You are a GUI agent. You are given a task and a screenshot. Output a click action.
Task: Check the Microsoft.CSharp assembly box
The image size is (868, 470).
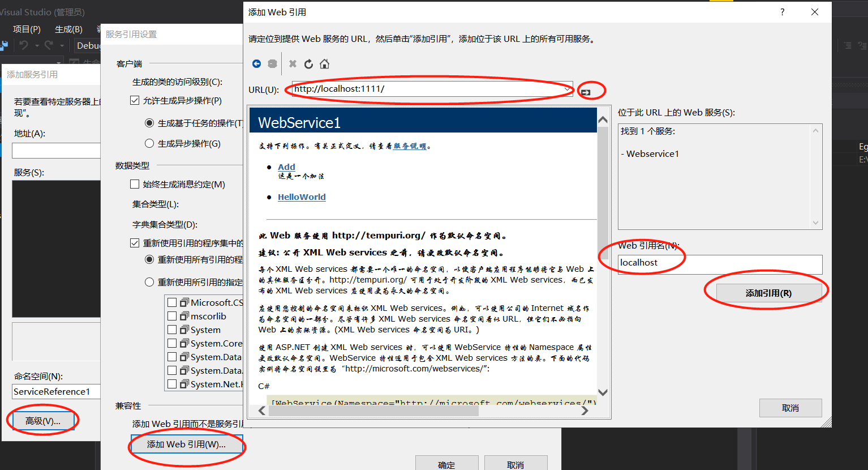[x=172, y=302]
